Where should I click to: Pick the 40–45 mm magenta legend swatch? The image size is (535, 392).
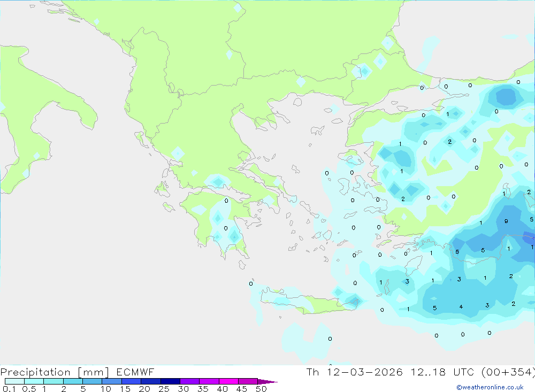tap(228, 381)
